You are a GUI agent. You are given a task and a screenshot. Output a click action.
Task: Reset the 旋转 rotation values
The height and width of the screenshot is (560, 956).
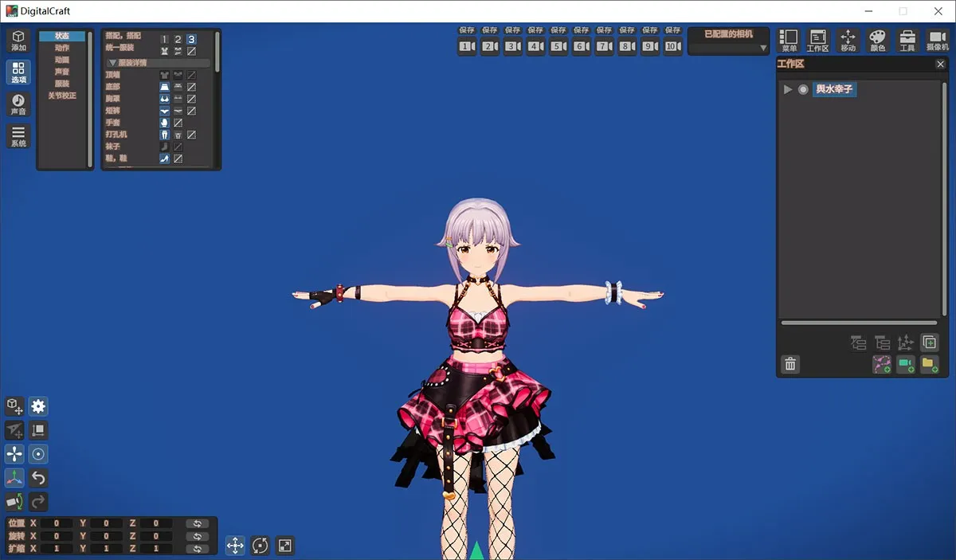tap(198, 536)
